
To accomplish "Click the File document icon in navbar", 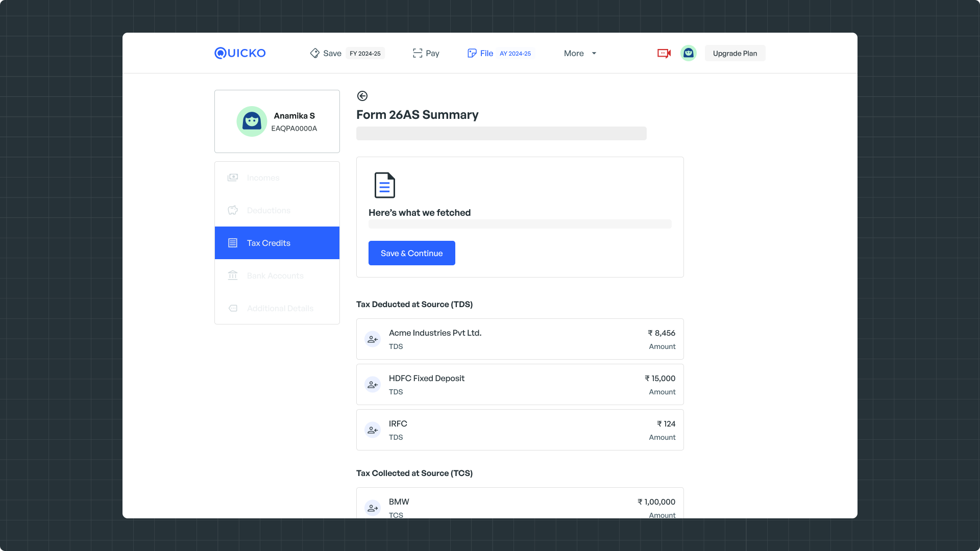I will pyautogui.click(x=472, y=53).
